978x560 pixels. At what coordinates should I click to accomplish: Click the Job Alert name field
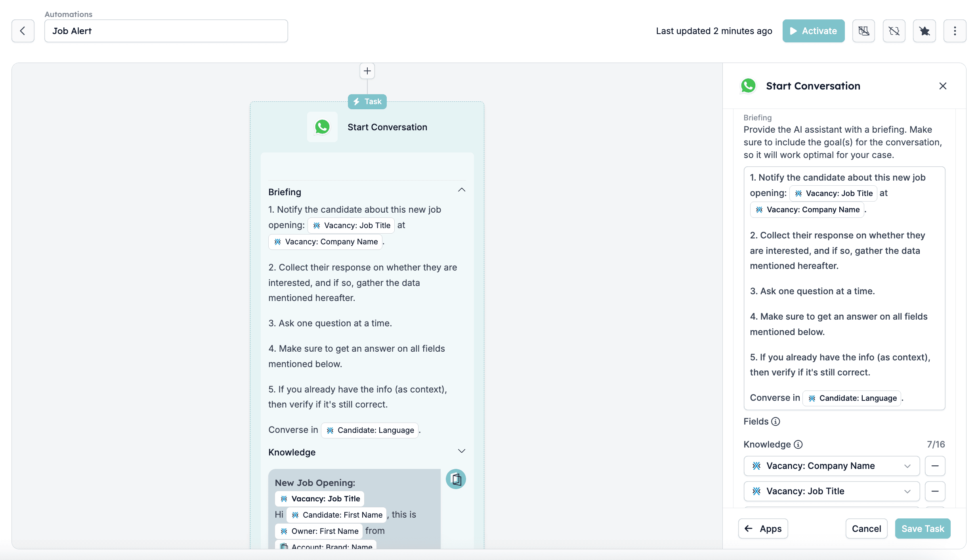[x=166, y=31]
